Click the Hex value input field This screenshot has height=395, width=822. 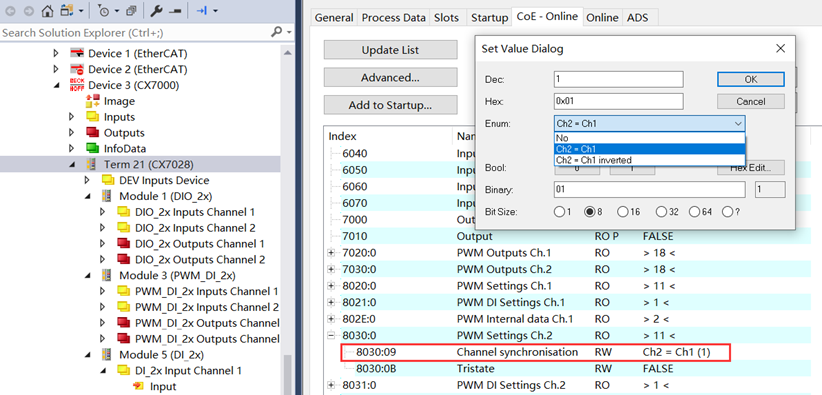point(619,101)
